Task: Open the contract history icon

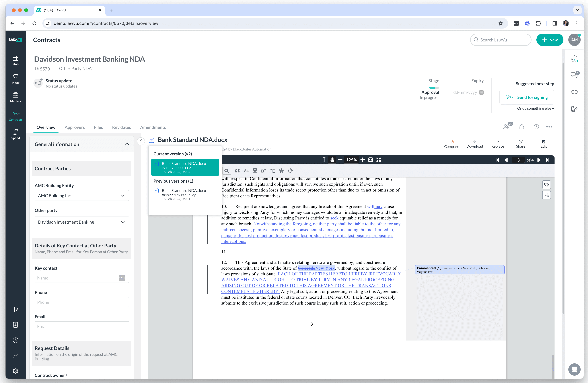Action: [536, 127]
